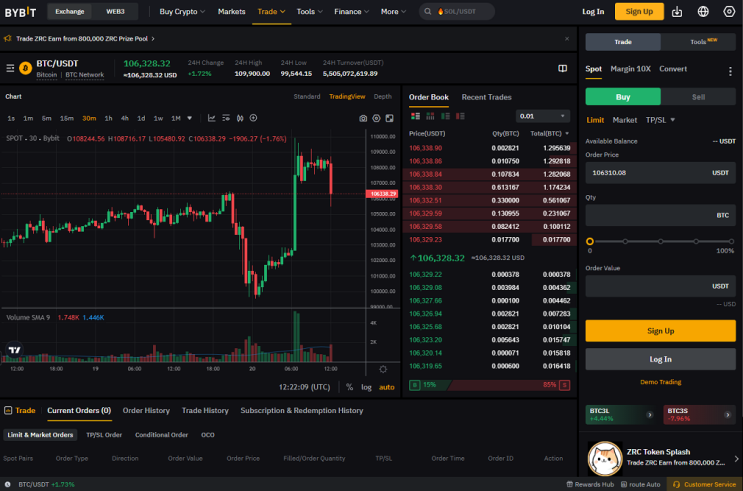Open the search magnifier icon
This screenshot has width=743, height=491.
pos(427,11)
